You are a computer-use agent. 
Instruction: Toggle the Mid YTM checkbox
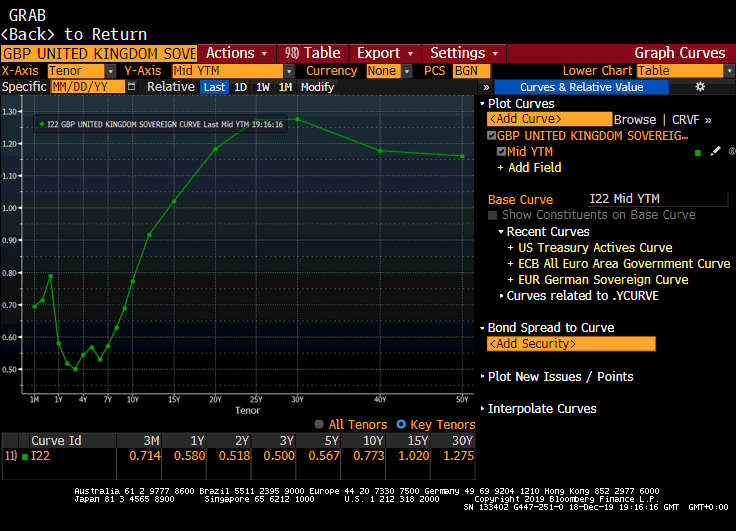coord(502,152)
